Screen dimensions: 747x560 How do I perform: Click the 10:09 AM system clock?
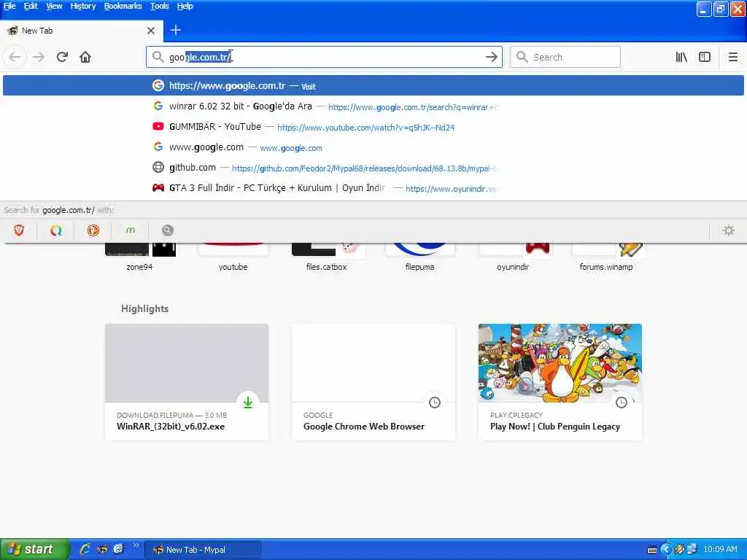pyautogui.click(x=720, y=550)
